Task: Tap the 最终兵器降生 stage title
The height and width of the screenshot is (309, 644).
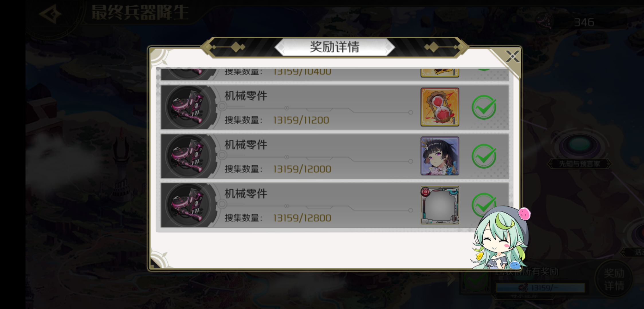Action: (140, 12)
